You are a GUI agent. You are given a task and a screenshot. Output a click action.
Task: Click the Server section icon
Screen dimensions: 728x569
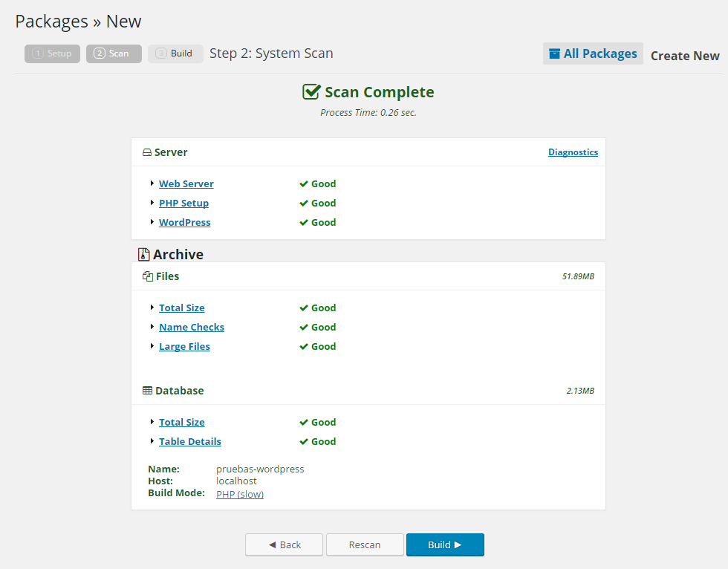pyautogui.click(x=147, y=152)
